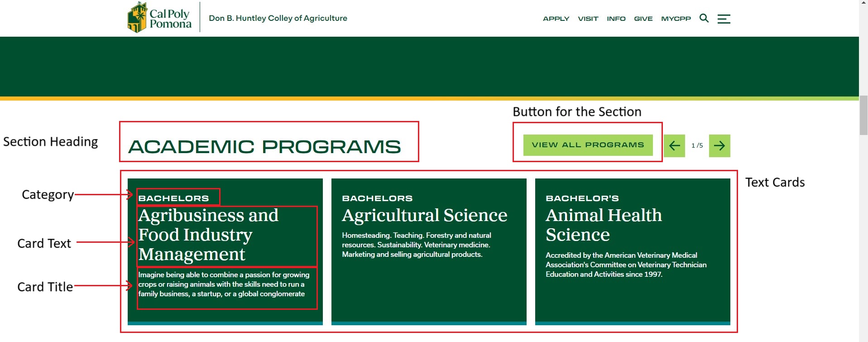
Task: Select Give navigation item
Action: pyautogui.click(x=643, y=19)
